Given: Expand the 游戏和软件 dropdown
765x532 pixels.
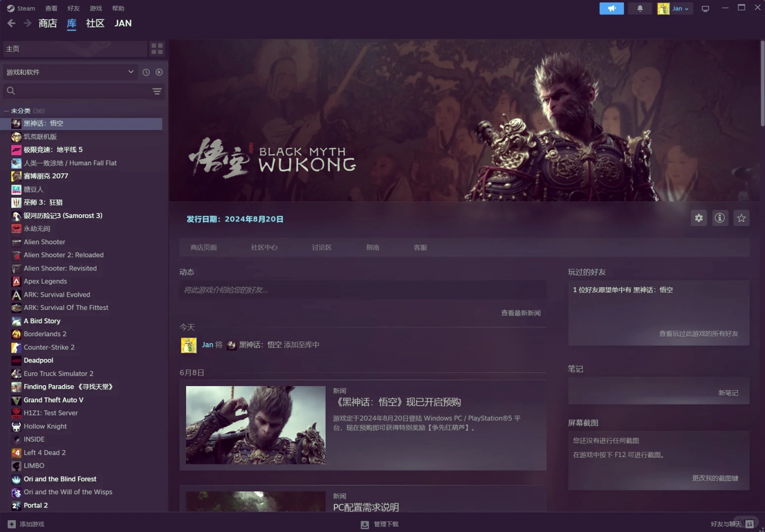Looking at the screenshot, I should tap(70, 72).
